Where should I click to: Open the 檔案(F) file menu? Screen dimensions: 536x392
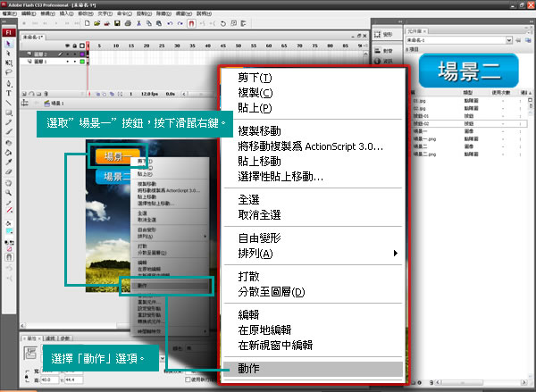(9, 13)
